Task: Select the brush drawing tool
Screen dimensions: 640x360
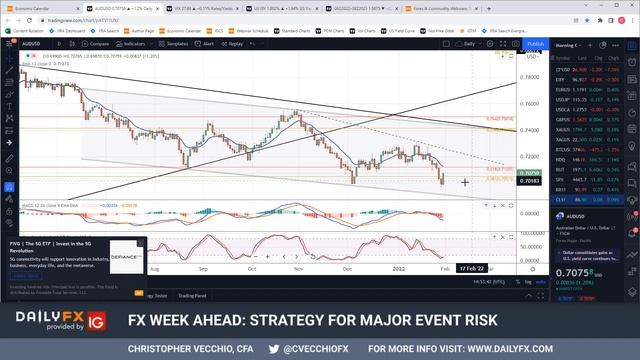Action: click(x=9, y=94)
